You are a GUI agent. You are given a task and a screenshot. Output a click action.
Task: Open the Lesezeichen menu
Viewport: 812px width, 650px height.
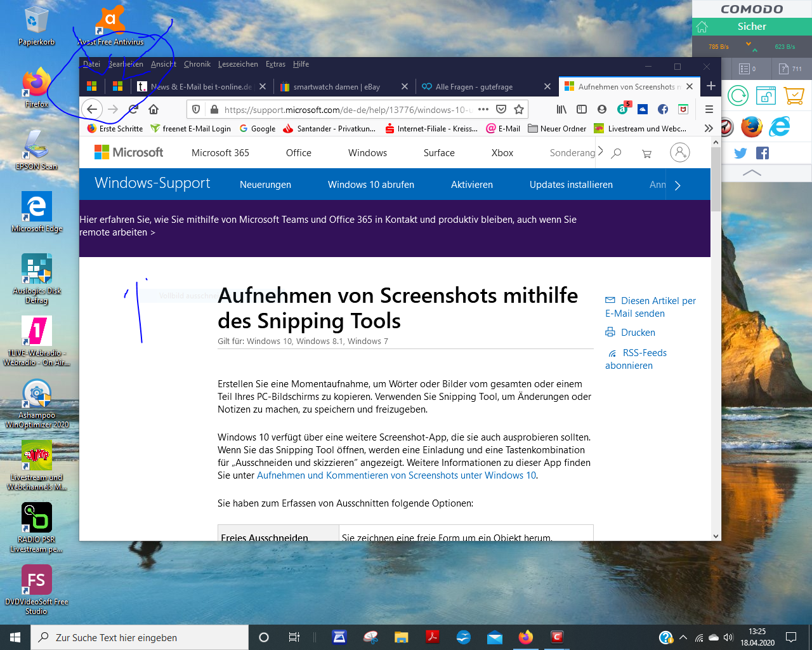click(238, 64)
